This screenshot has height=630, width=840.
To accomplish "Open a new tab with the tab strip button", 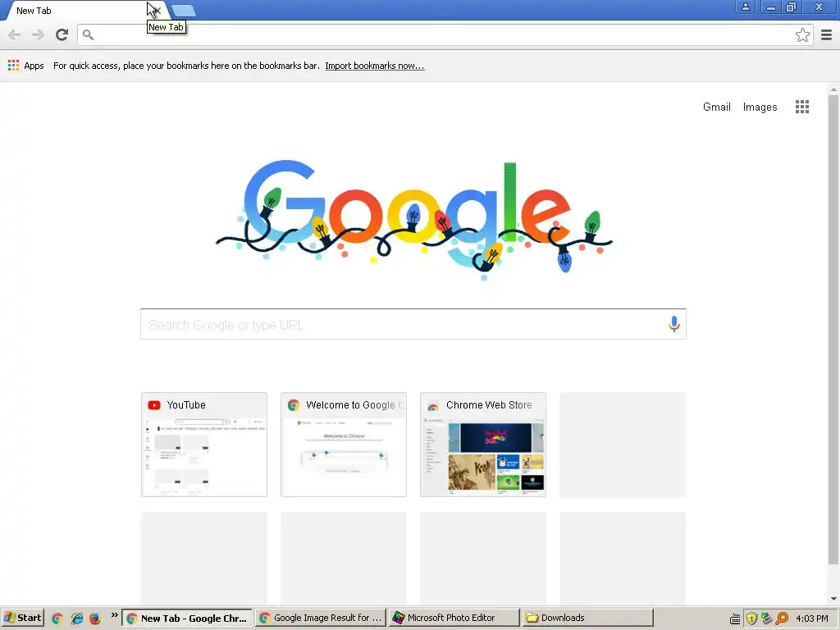I will pyautogui.click(x=184, y=11).
